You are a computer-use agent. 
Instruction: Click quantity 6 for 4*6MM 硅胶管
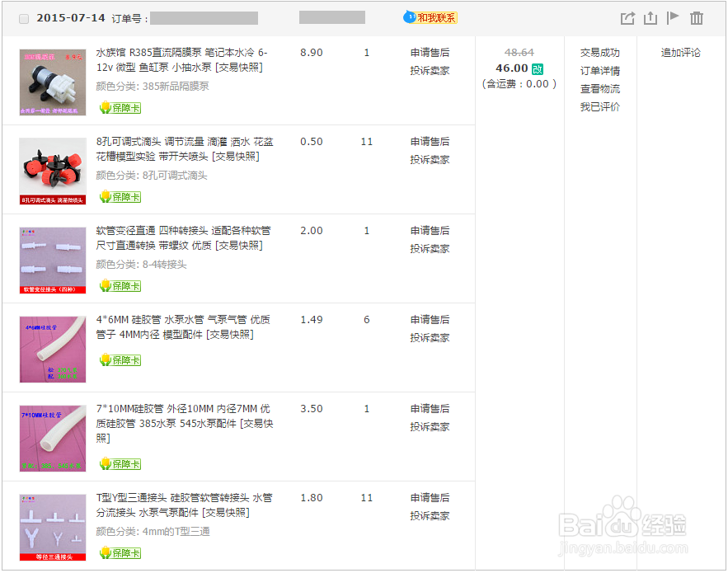[367, 320]
